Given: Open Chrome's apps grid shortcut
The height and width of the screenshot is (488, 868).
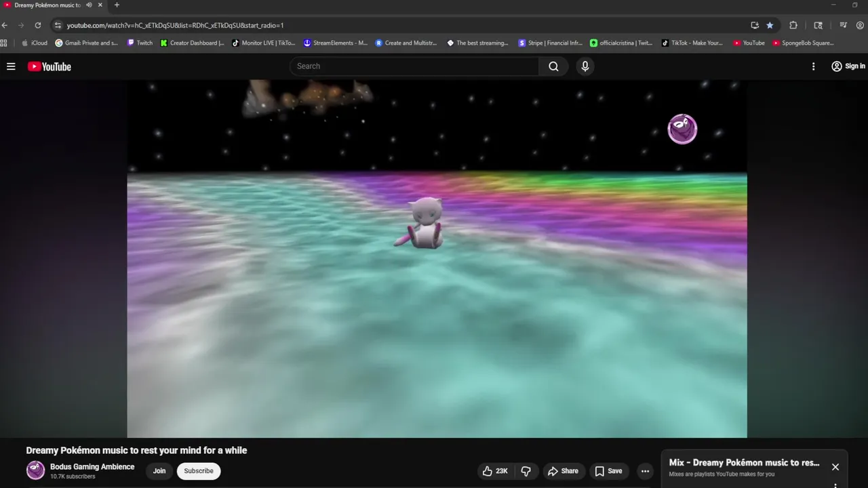Looking at the screenshot, I should click(x=4, y=43).
